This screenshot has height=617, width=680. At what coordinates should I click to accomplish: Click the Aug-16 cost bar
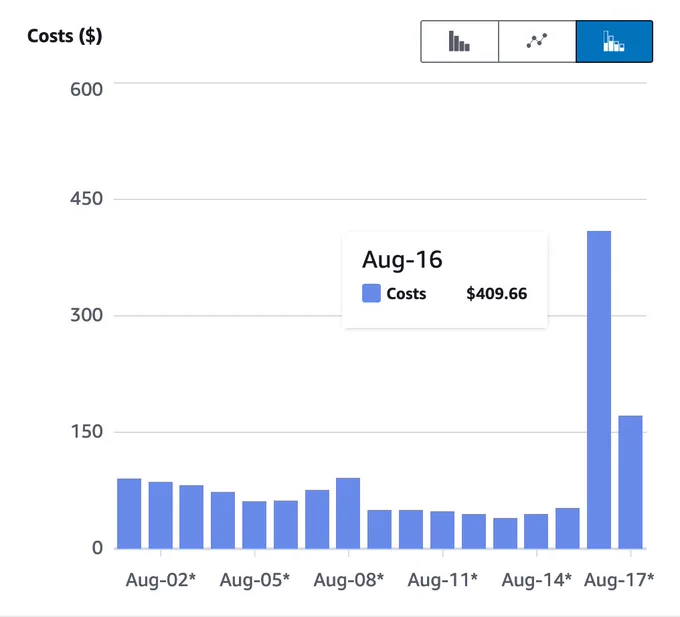pyautogui.click(x=599, y=390)
